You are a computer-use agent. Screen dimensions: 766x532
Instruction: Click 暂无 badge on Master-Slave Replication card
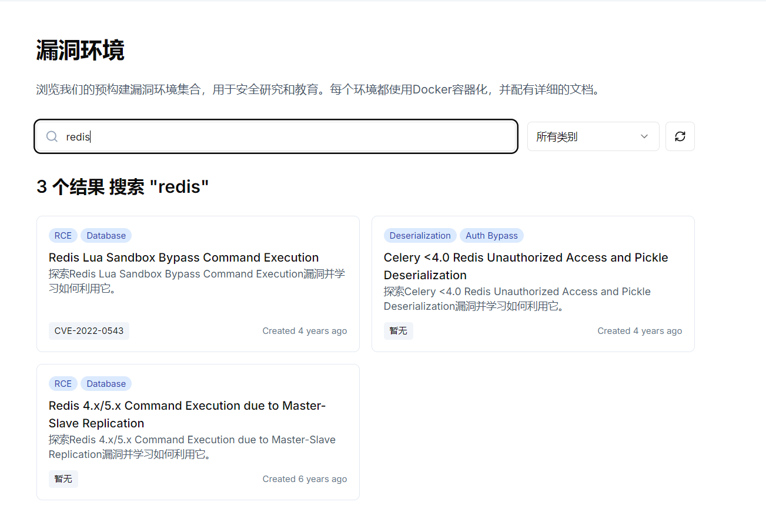point(63,479)
